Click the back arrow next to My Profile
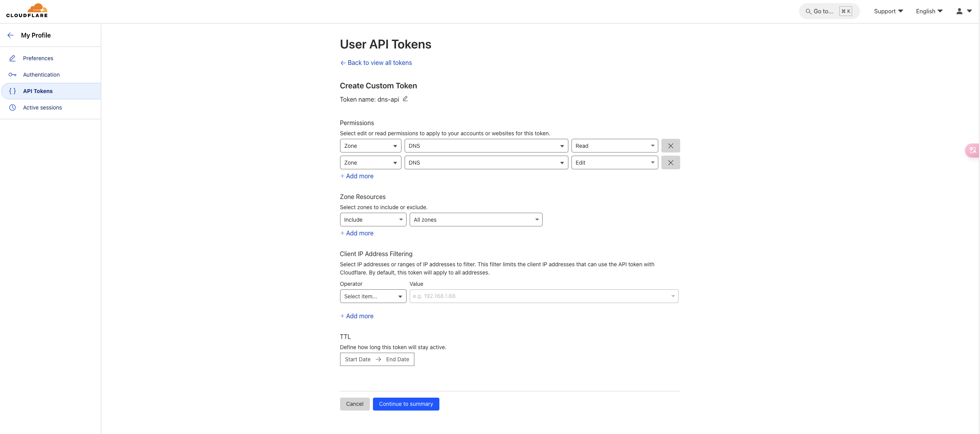Viewport: 980px width, 434px height. (11, 35)
